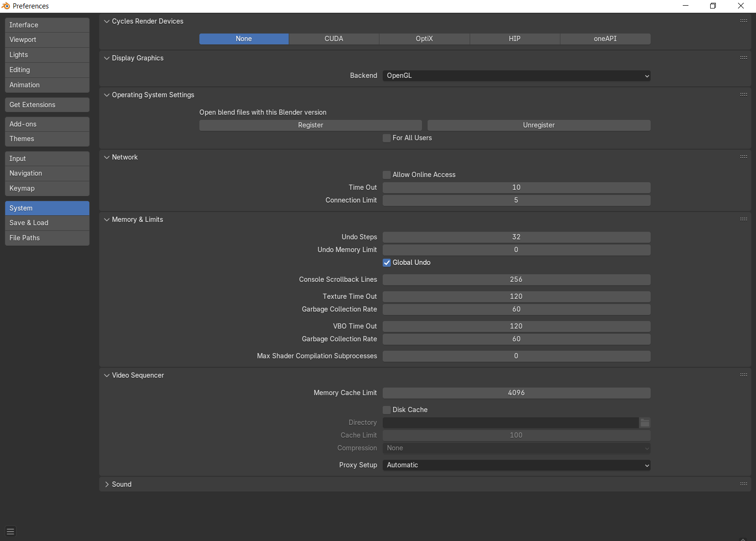Viewport: 756px width, 541px height.
Task: Open the Themes tab
Action: (x=47, y=139)
